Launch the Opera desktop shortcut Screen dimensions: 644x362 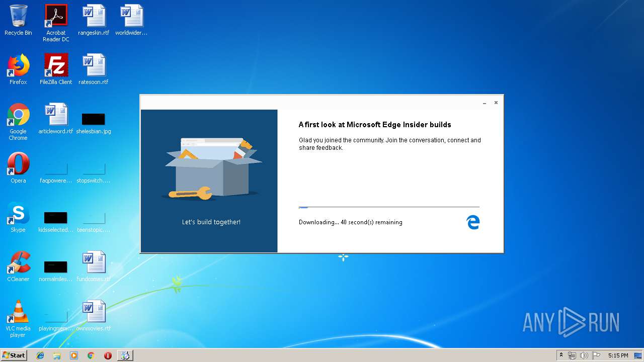tap(18, 168)
